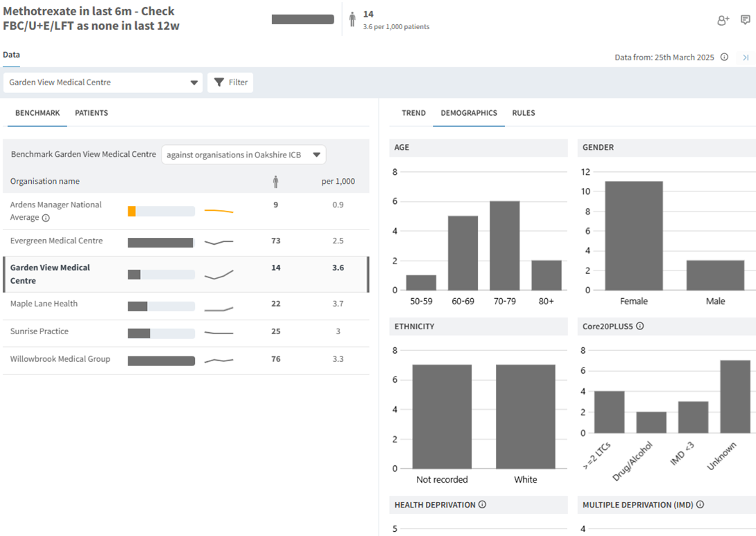
Task: Click the Sunrise Practice progress bar
Action: point(162,333)
